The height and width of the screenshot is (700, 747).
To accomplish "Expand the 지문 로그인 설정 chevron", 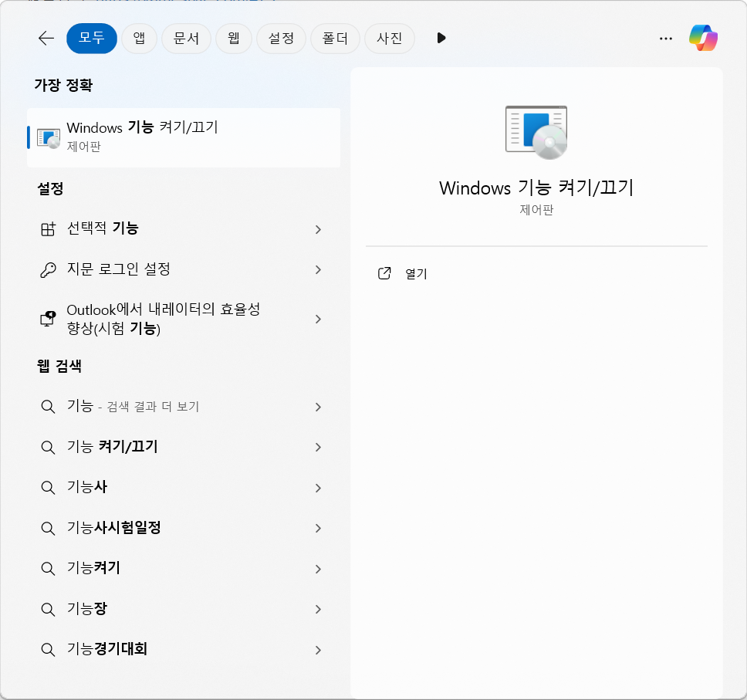I will click(x=318, y=269).
